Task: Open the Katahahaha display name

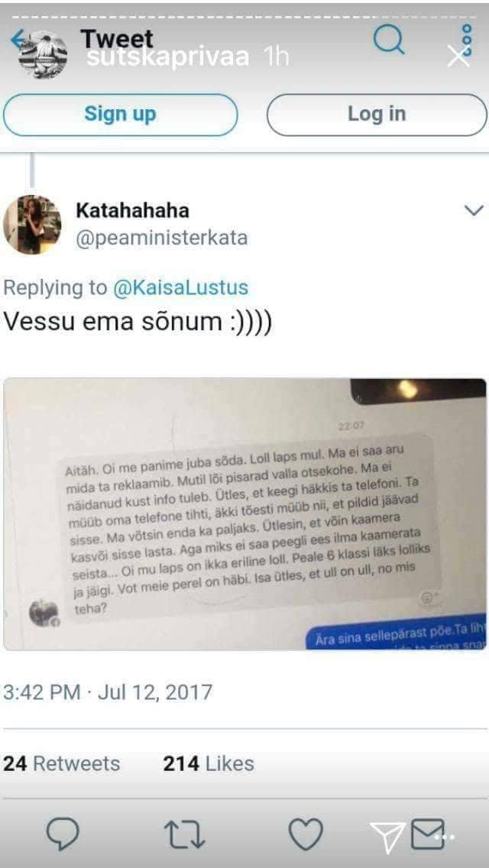Action: pyautogui.click(x=132, y=210)
